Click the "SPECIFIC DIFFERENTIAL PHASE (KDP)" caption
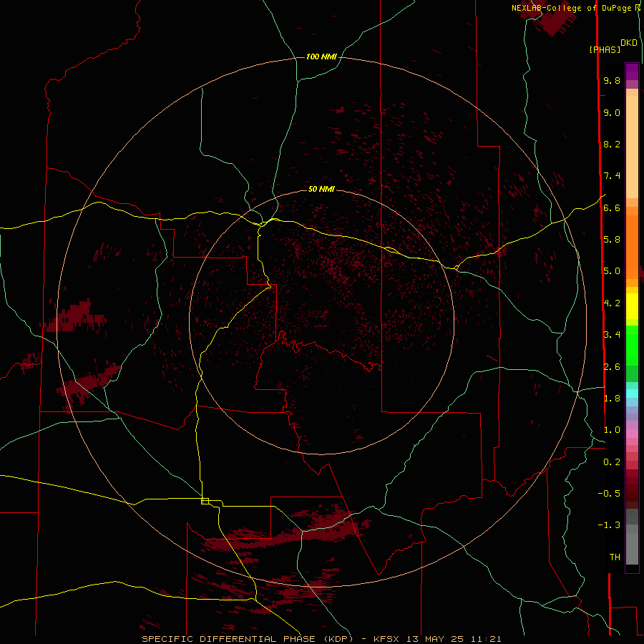The height and width of the screenshot is (644, 644). pos(248,639)
